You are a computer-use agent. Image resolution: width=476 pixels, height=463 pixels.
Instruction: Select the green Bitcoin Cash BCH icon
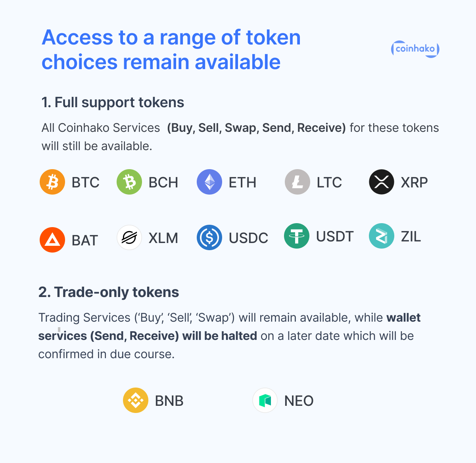[129, 182]
